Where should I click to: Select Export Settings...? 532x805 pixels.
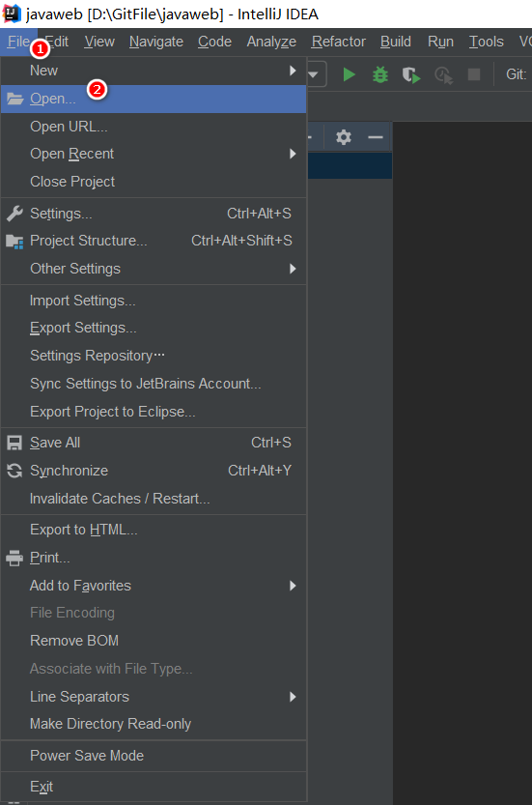[x=154, y=328]
